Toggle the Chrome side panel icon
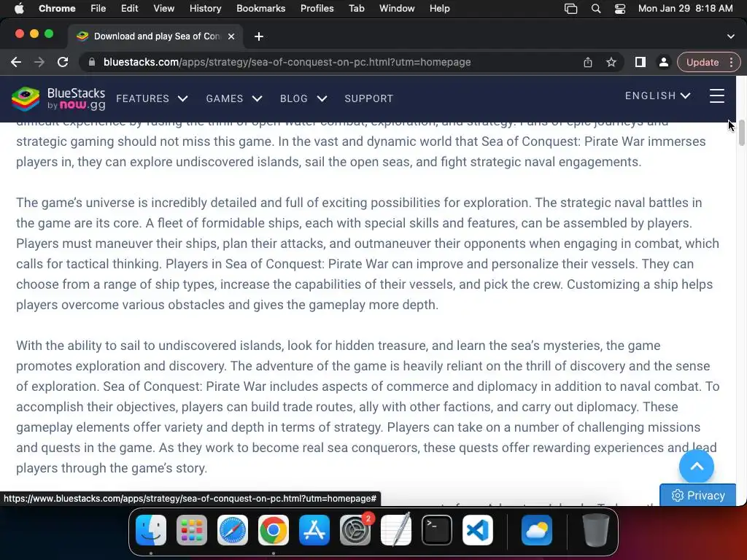747x560 pixels. (x=640, y=62)
